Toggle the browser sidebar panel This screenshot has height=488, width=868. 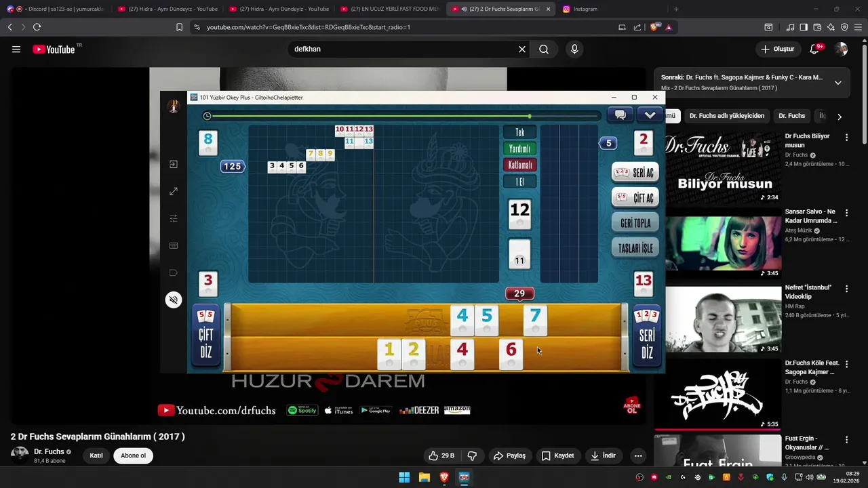click(804, 27)
